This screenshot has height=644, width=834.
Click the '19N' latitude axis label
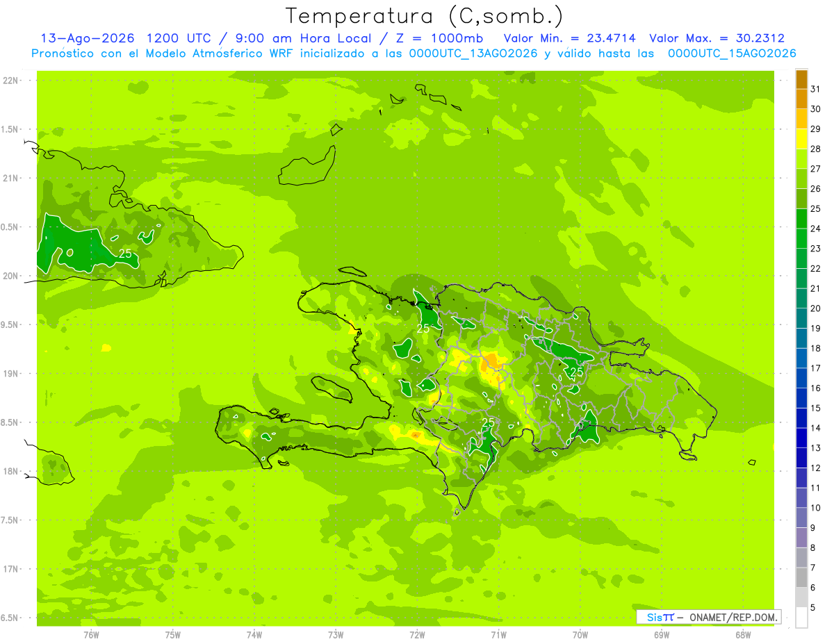(10, 373)
